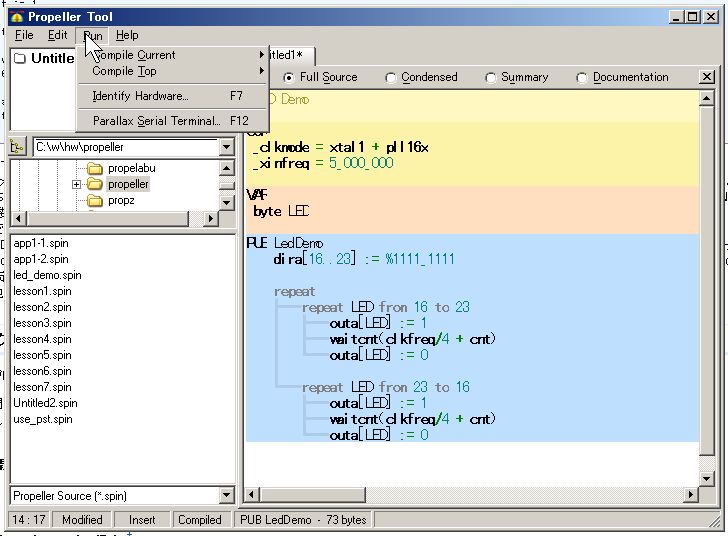Image resolution: width=728 pixels, height=536 pixels.
Task: Enable the Documentation view option
Action: pos(582,78)
